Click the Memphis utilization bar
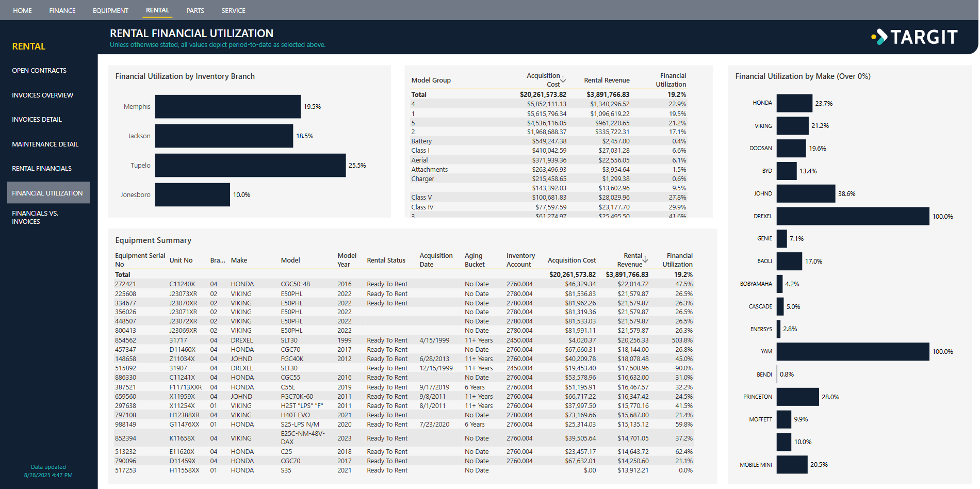The height and width of the screenshot is (489, 980). tap(227, 106)
